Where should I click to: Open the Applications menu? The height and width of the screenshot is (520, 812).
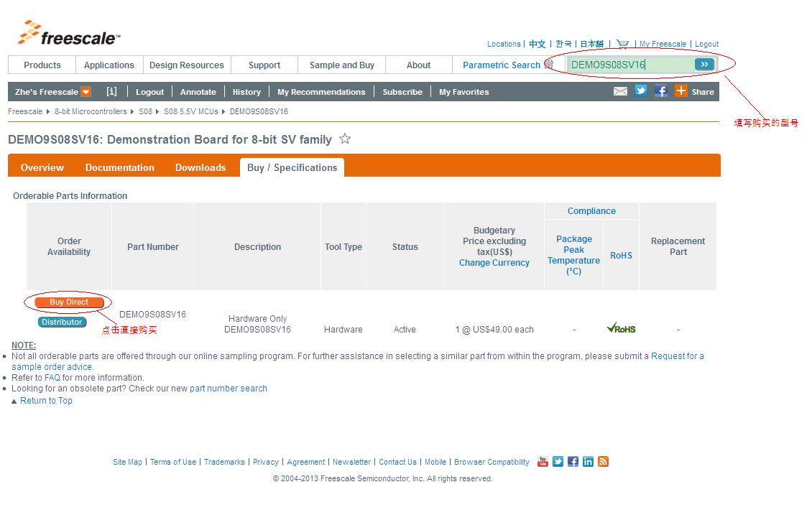109,65
